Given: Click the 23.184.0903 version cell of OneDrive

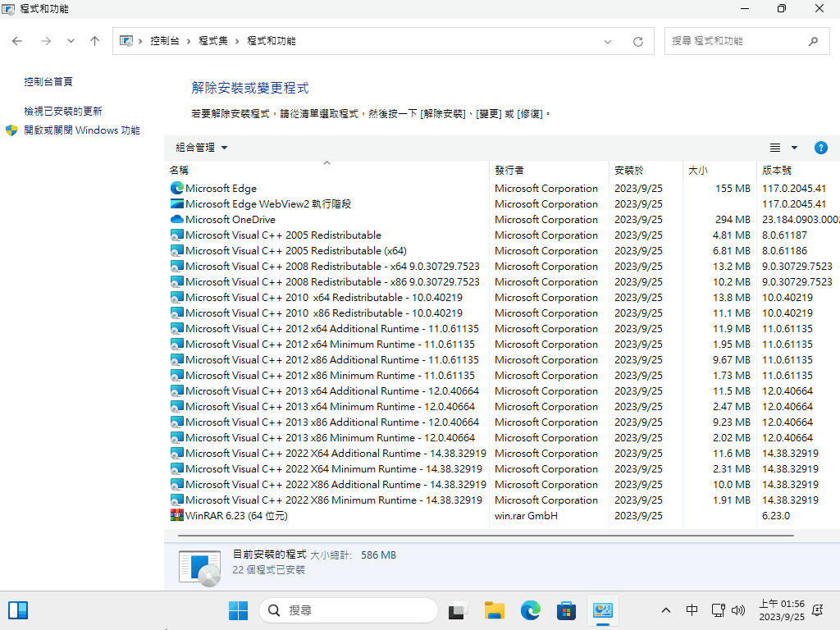Looking at the screenshot, I should click(801, 219).
